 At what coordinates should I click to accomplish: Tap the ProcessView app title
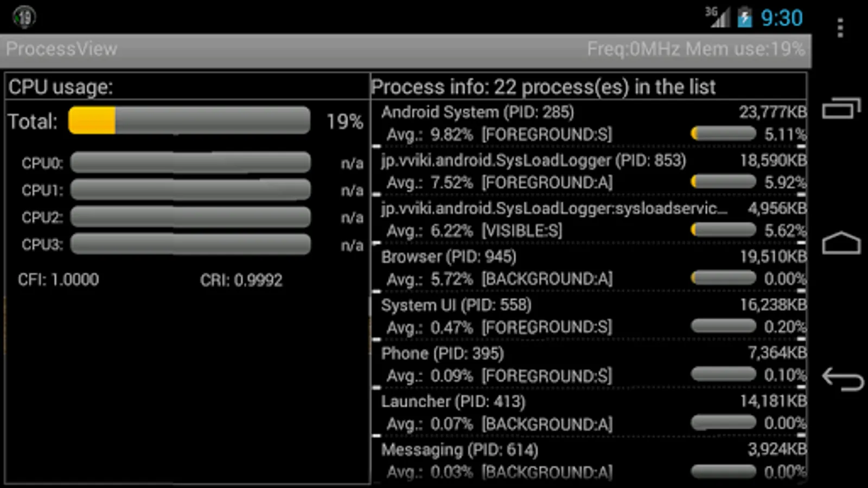(x=61, y=49)
